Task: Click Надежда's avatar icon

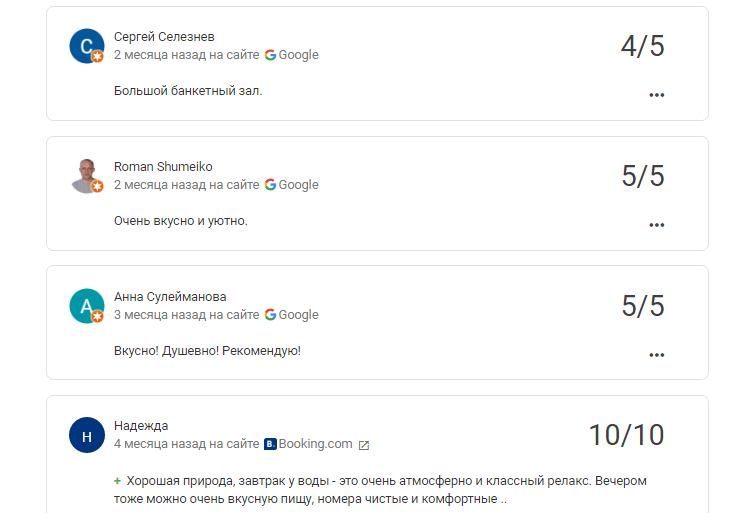Action: (x=87, y=435)
